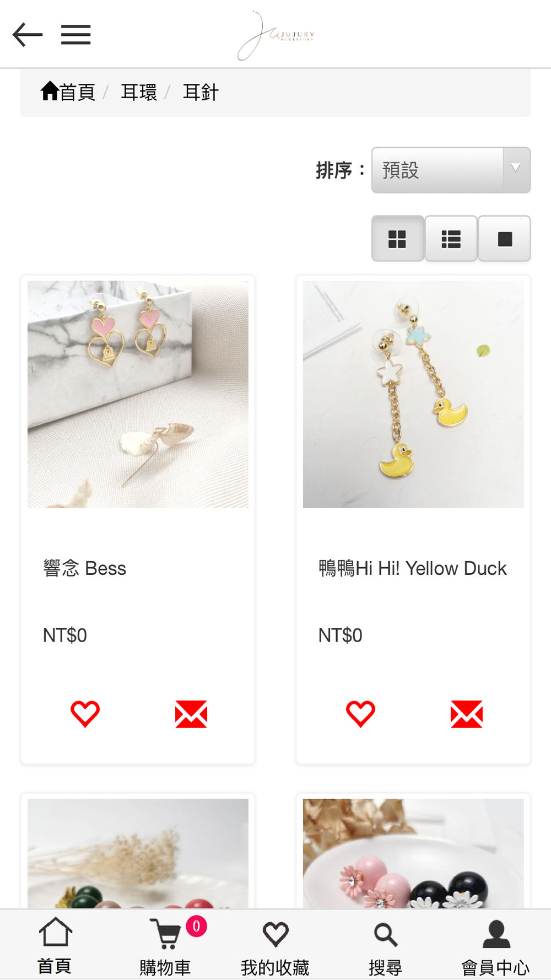The height and width of the screenshot is (980, 551).
Task: Open Yellow Duck earring photo
Action: coord(413,394)
